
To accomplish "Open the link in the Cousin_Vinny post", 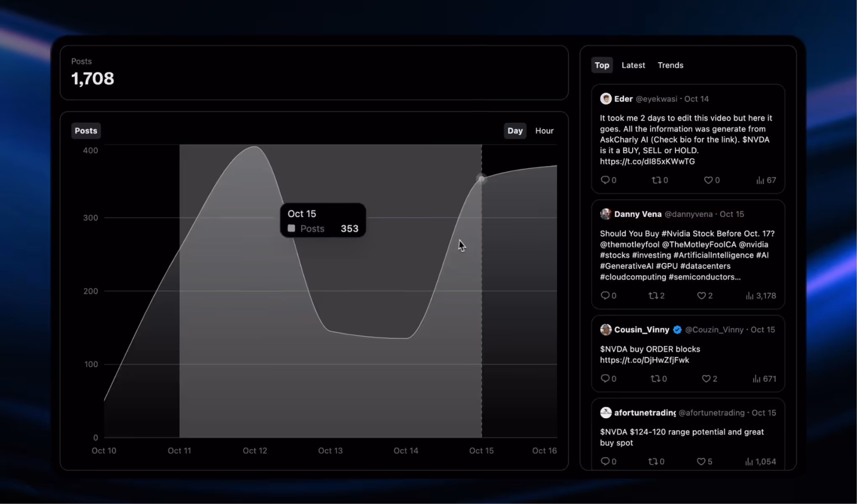I will coord(644,360).
